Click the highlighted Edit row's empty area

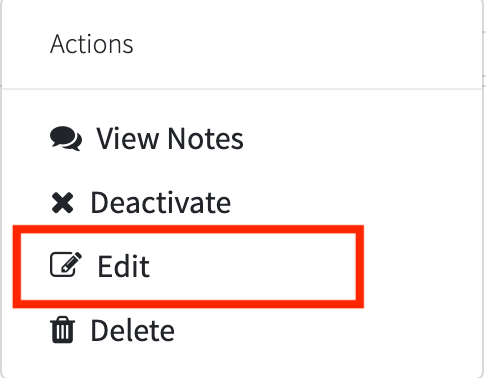tap(253, 267)
